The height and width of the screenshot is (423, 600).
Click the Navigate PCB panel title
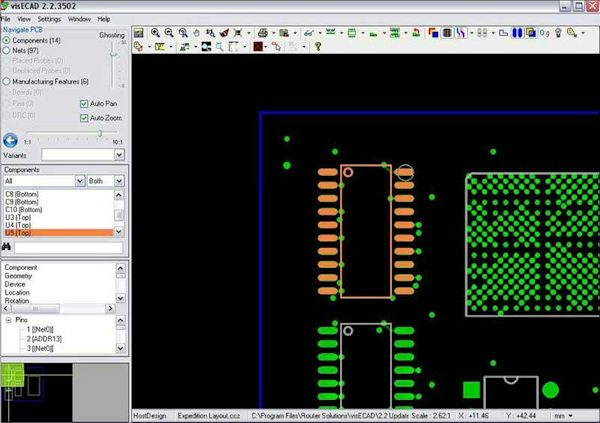click(23, 29)
